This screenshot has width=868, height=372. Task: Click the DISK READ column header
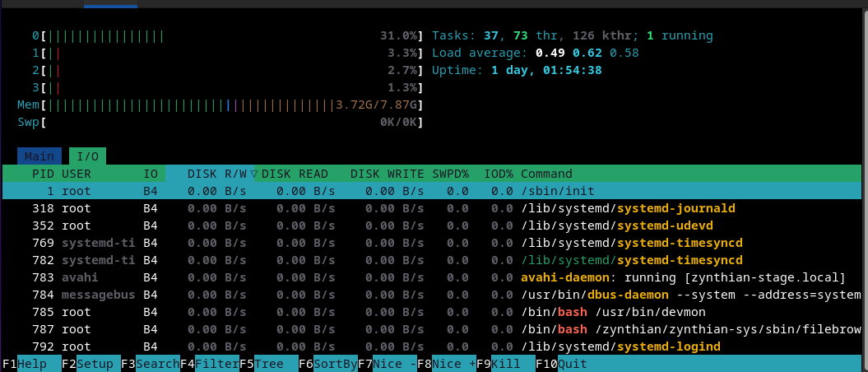[295, 174]
